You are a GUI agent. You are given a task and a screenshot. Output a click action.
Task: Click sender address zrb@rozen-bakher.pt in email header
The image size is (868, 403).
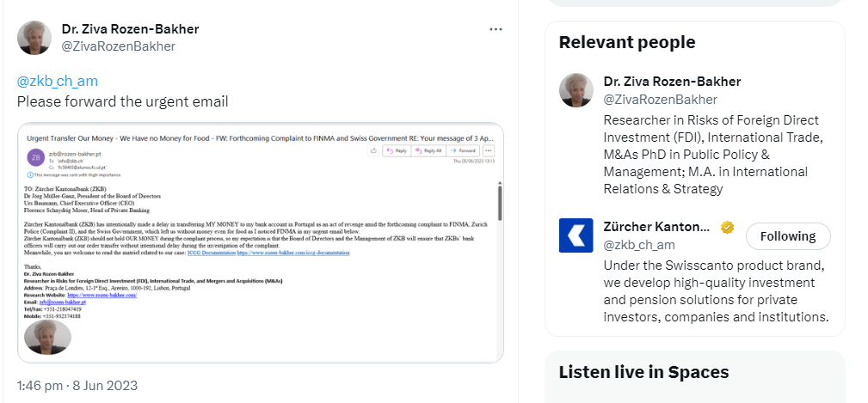75,154
